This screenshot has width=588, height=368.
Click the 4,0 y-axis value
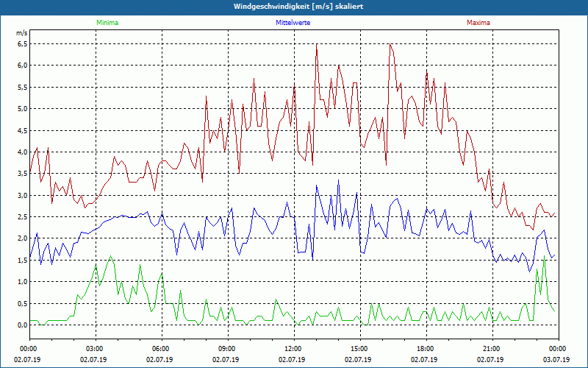[23, 152]
